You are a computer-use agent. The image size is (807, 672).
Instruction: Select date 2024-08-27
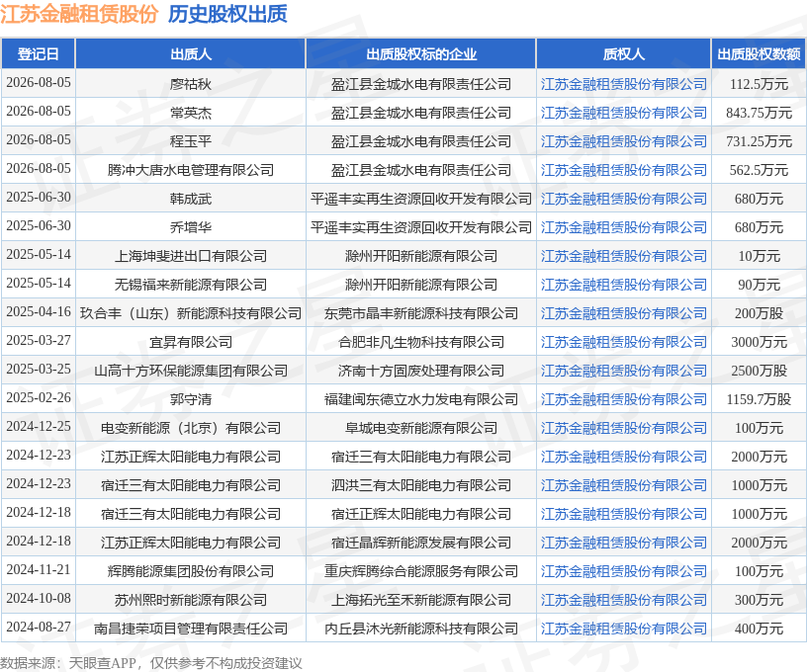point(39,628)
